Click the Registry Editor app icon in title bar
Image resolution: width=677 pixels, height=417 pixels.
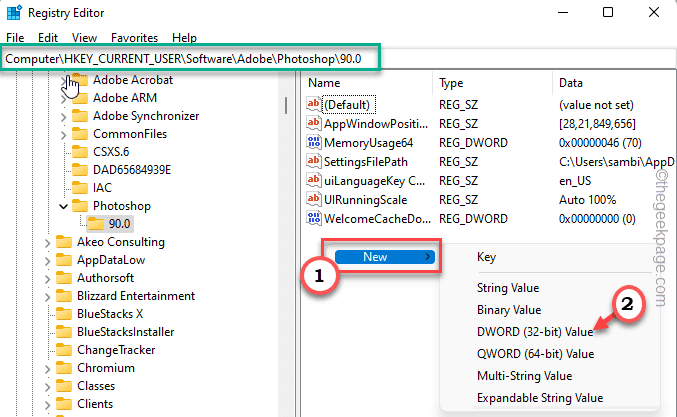[x=13, y=13]
